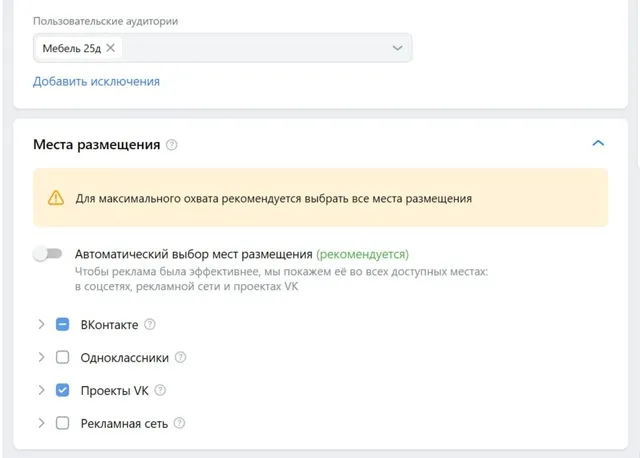This screenshot has width=640, height=458.
Task: Uncheck the Проекты VK checkbox
Action: (x=62, y=390)
